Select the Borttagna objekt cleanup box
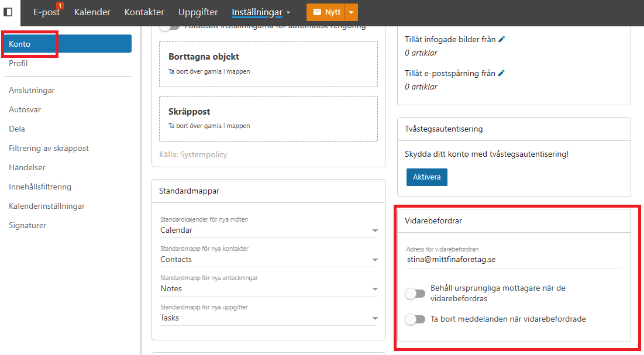Image resolution: width=644 pixels, height=355 pixels. click(268, 64)
